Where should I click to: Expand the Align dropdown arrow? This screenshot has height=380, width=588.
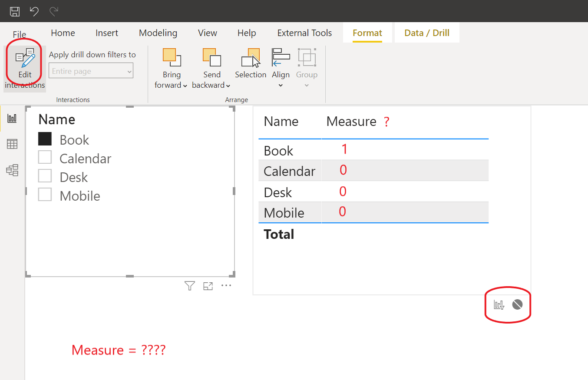281,85
